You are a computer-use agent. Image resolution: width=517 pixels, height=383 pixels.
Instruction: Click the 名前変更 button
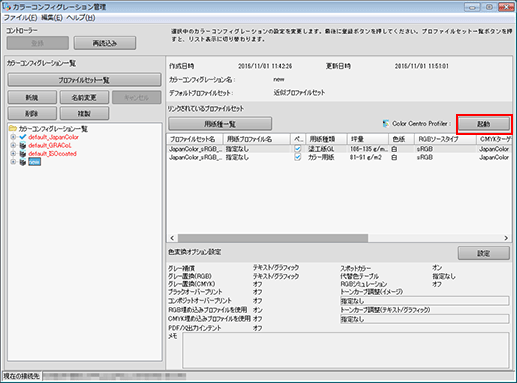[x=84, y=97]
